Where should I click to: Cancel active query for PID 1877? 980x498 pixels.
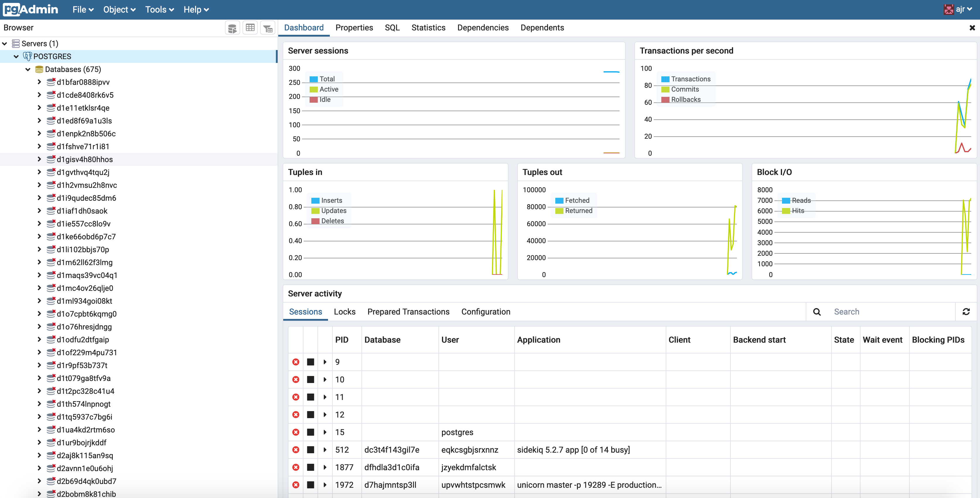[x=310, y=467]
